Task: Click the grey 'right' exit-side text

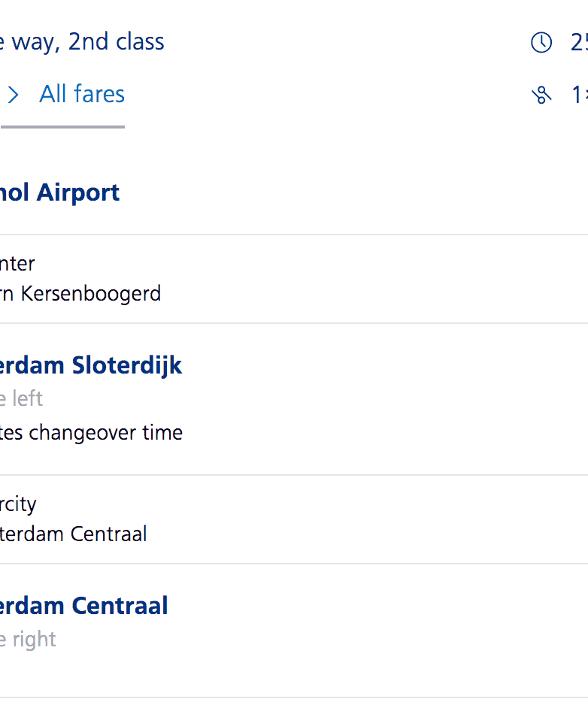Action: tap(29, 639)
